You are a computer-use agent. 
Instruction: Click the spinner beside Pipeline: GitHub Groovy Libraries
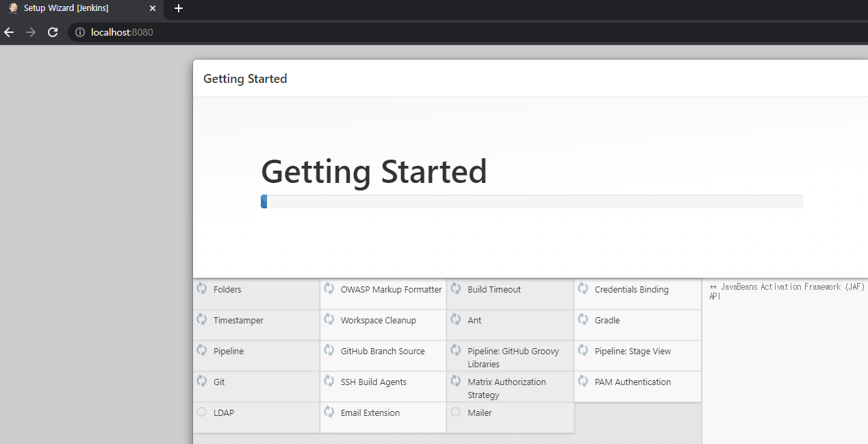click(x=456, y=350)
